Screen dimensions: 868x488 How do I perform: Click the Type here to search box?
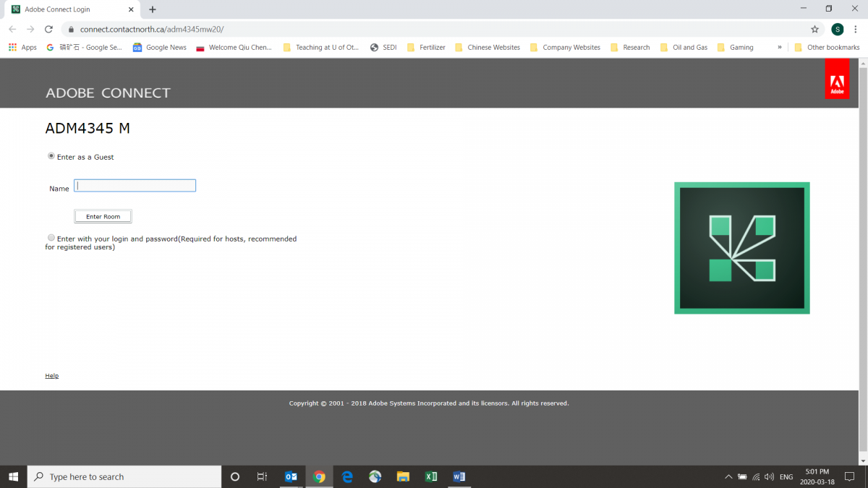point(124,476)
